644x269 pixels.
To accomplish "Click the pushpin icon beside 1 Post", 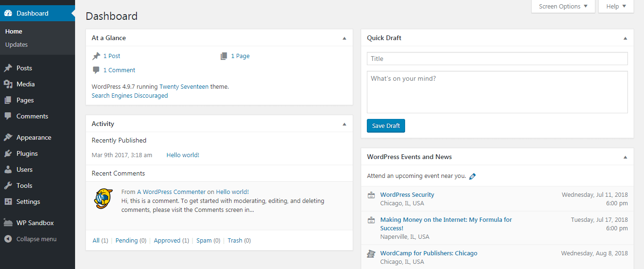I will click(x=96, y=56).
